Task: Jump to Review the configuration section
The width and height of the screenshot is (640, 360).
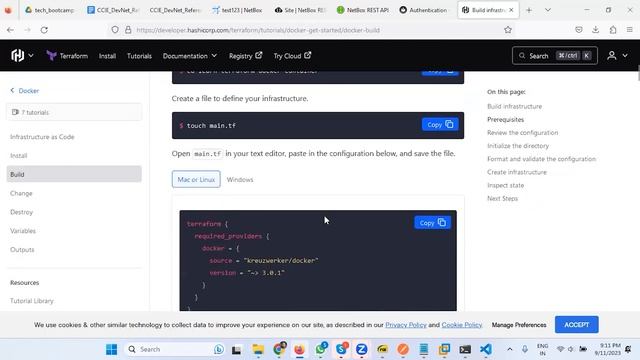Action: click(x=522, y=133)
